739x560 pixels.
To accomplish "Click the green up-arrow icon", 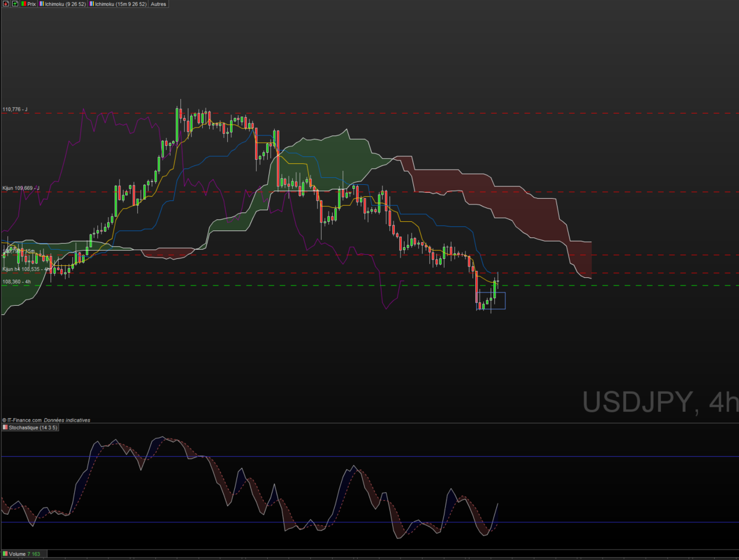I will [x=14, y=4].
